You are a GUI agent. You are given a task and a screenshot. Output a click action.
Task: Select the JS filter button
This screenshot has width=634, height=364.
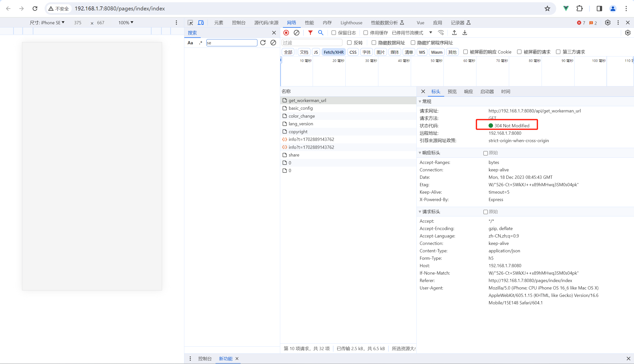tap(316, 52)
